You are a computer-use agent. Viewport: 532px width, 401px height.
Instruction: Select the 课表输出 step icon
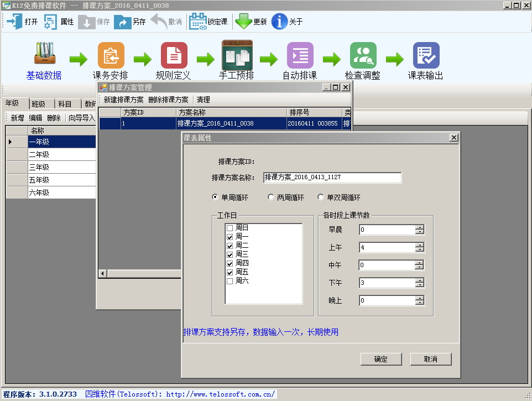[x=426, y=55]
